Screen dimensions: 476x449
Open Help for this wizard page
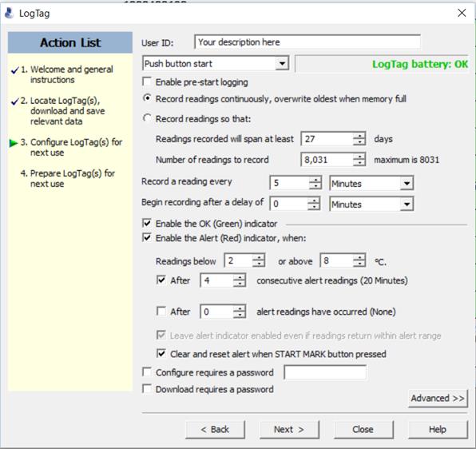click(438, 429)
